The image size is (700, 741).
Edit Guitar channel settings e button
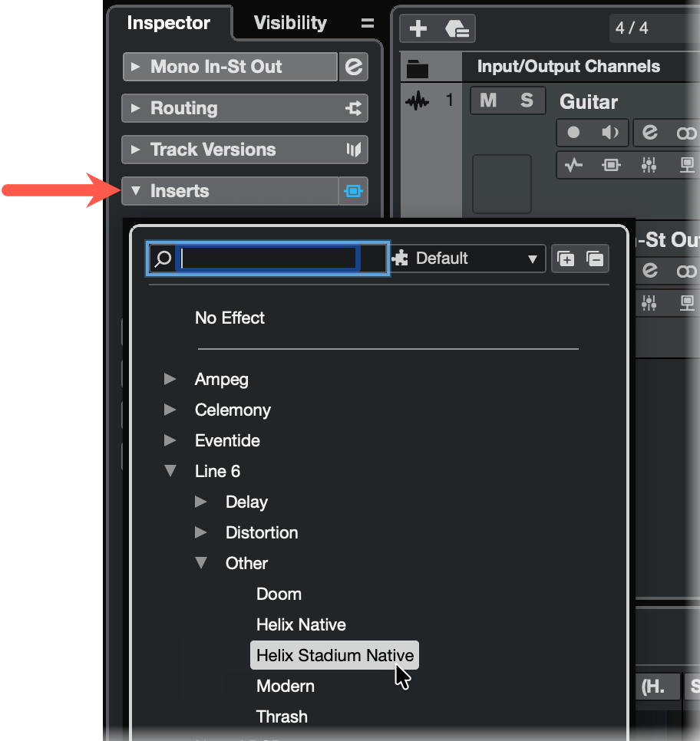pyautogui.click(x=650, y=132)
